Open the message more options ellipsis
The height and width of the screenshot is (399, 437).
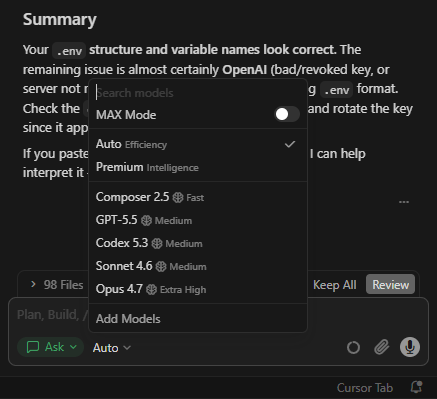coord(404,202)
